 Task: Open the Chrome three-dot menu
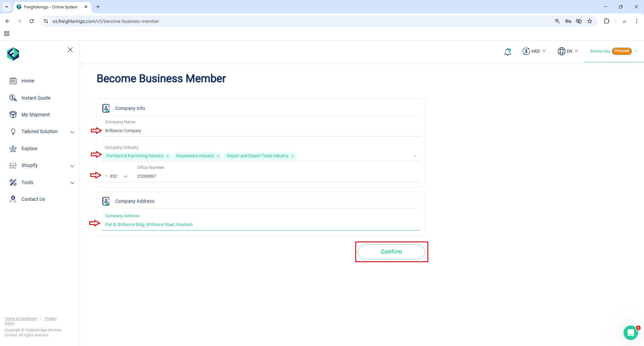click(x=637, y=21)
